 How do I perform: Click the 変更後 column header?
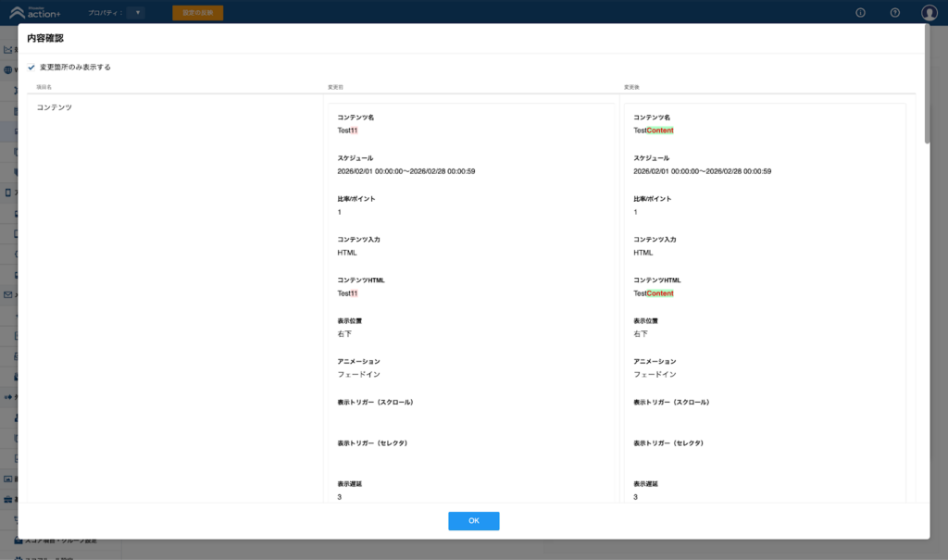631,87
